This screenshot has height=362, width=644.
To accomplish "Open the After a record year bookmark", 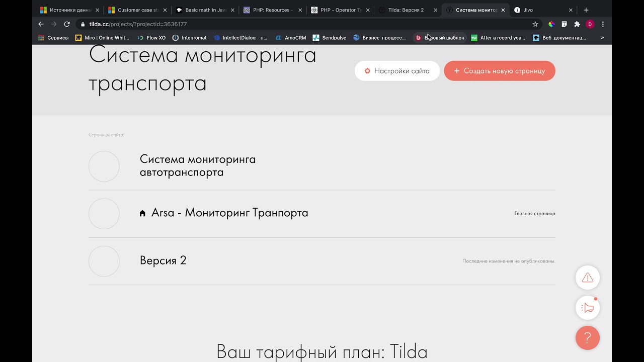I will [498, 38].
